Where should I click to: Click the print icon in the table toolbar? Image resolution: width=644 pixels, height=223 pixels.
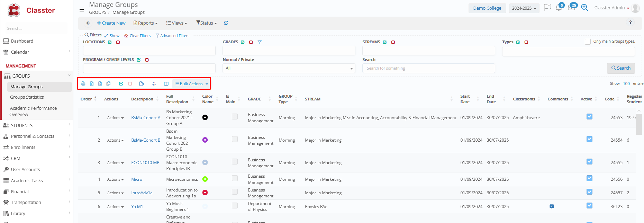(83, 84)
